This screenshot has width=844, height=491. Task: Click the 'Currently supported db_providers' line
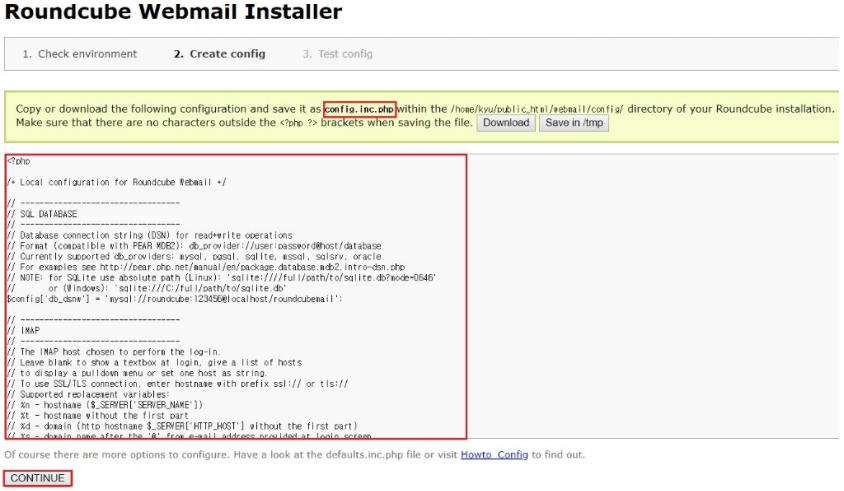pos(194,256)
